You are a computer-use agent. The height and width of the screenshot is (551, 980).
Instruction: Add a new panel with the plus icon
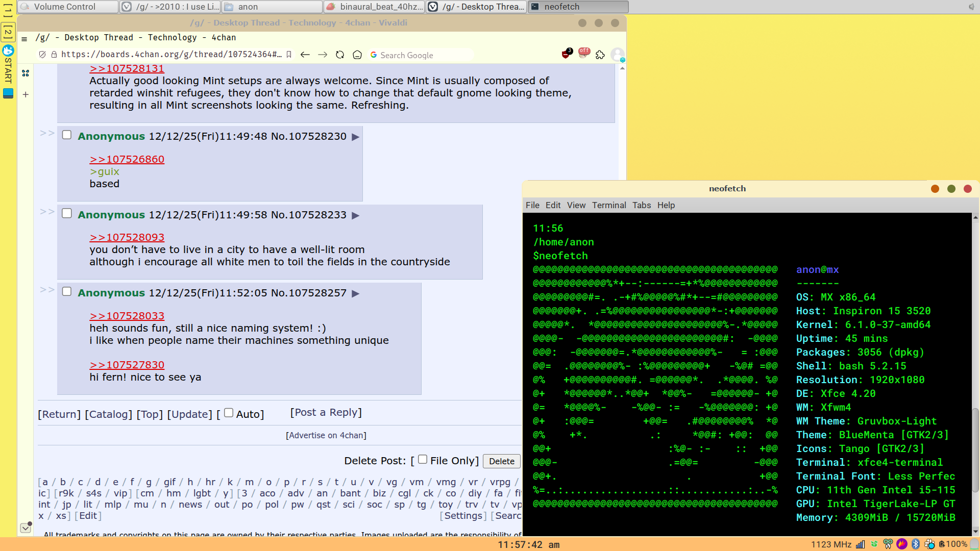26,94
